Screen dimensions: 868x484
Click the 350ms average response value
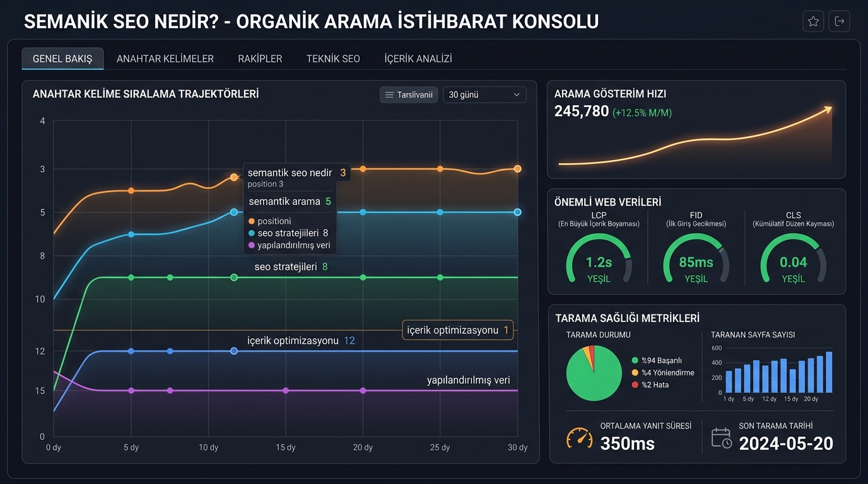(x=628, y=444)
